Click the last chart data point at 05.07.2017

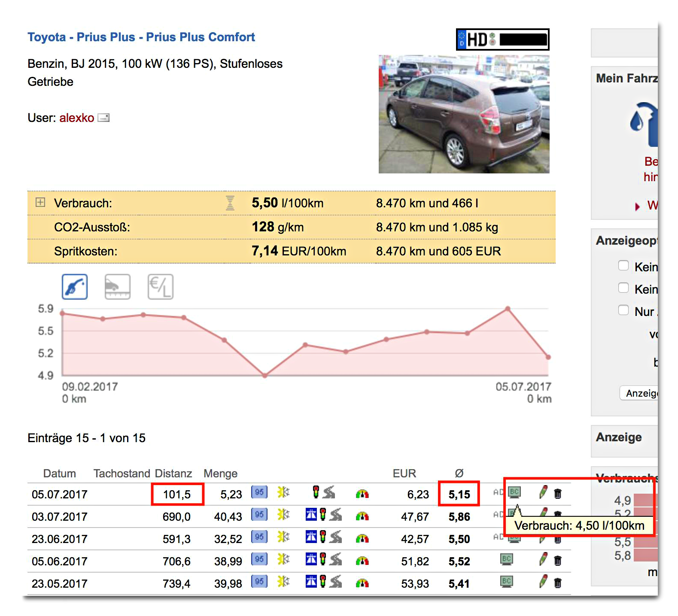[x=548, y=357]
